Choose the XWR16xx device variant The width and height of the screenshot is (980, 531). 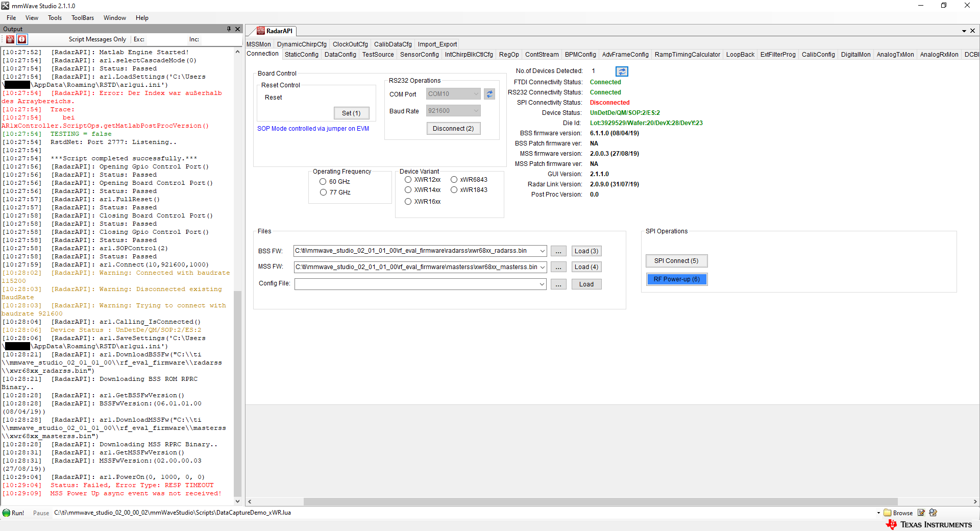click(x=408, y=202)
